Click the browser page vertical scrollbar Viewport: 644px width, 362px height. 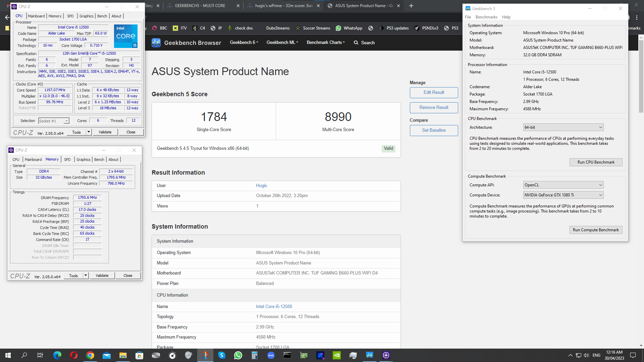click(641, 77)
